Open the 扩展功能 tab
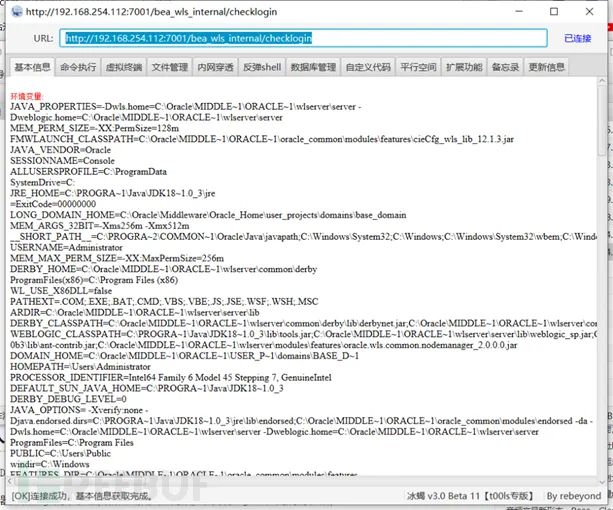This screenshot has height=510, width=613. [464, 67]
